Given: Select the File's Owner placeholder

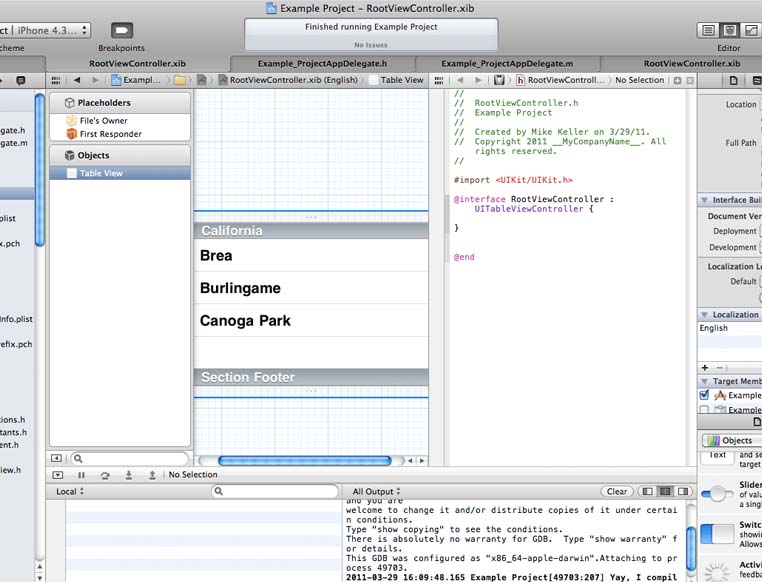Looking at the screenshot, I should pyautogui.click(x=120, y=120).
